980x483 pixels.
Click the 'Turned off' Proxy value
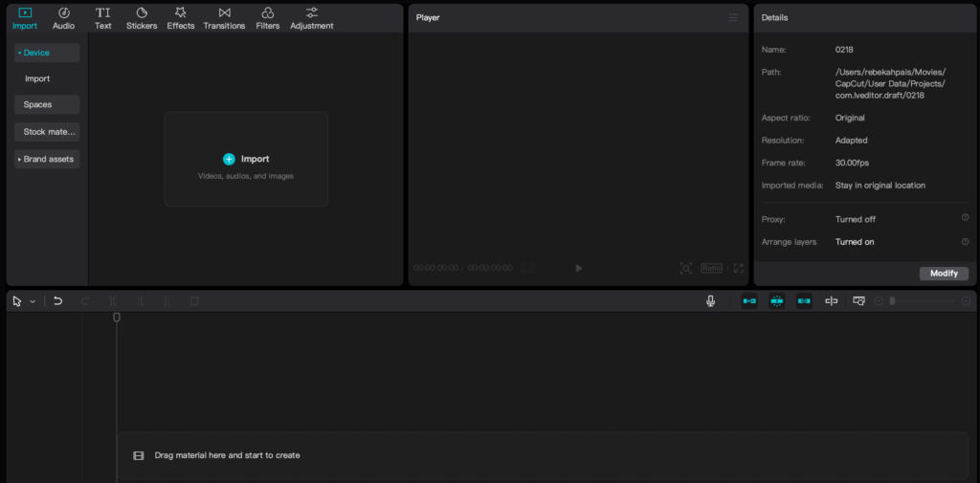855,219
